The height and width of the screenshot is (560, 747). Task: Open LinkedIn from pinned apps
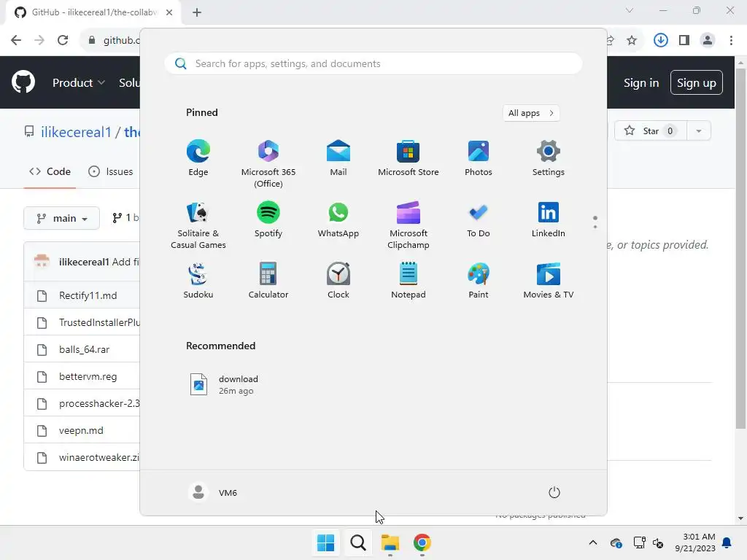(x=549, y=219)
